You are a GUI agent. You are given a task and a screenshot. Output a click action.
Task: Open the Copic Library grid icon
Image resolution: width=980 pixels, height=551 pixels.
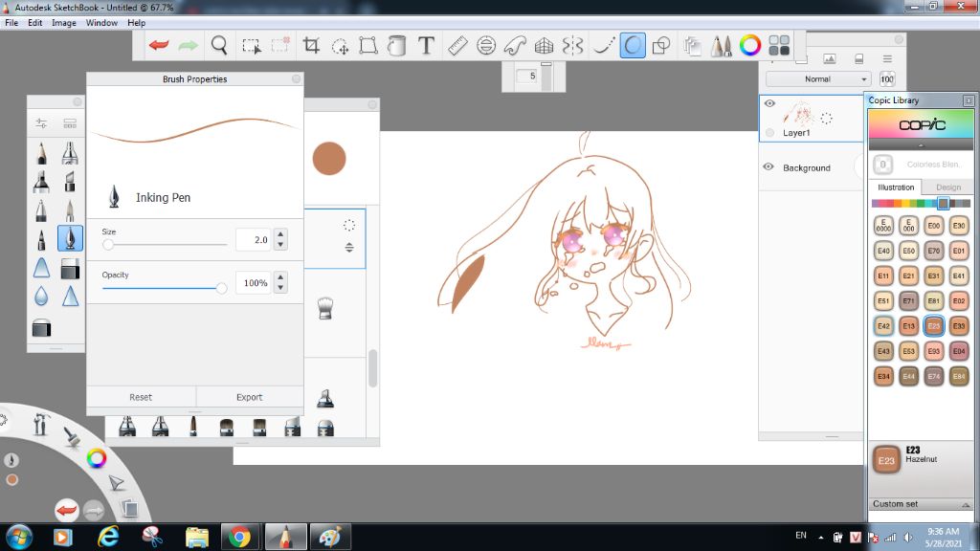click(779, 45)
